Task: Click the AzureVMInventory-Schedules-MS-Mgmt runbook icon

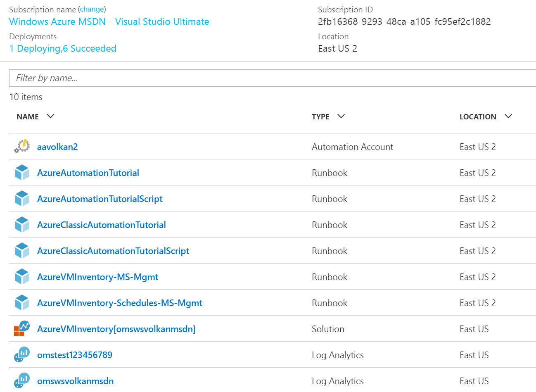Action: pos(22,303)
